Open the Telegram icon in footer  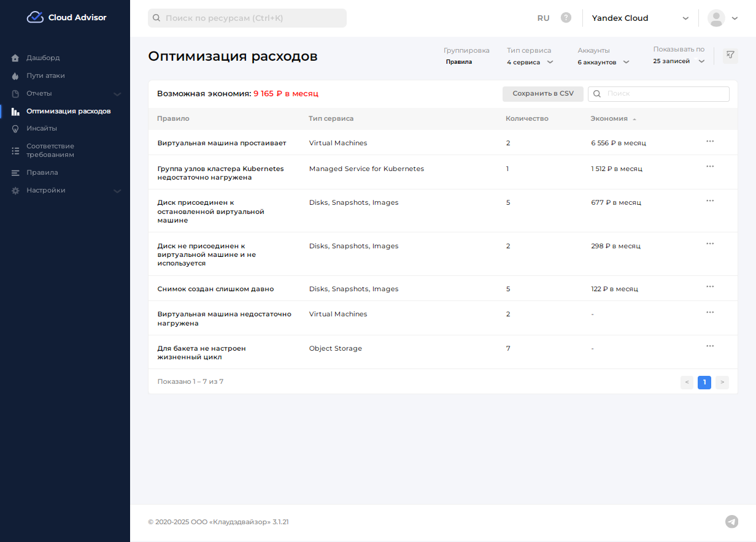coord(731,522)
